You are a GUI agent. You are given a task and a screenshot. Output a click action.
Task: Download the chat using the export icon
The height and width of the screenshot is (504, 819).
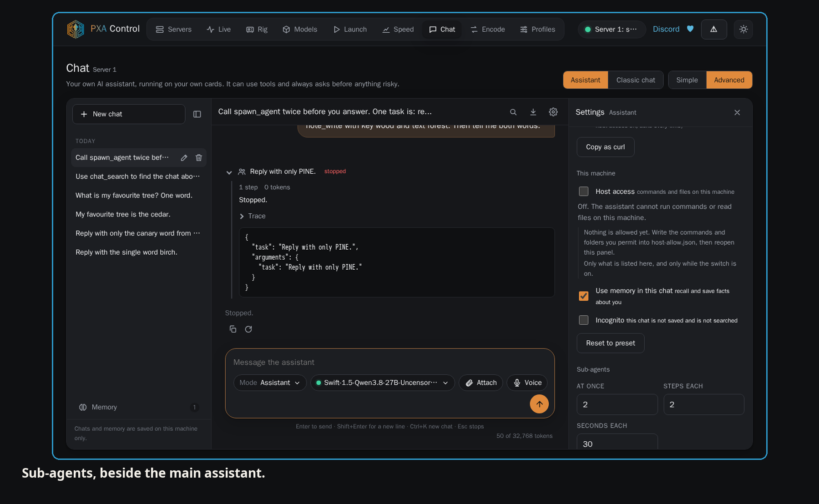533,112
